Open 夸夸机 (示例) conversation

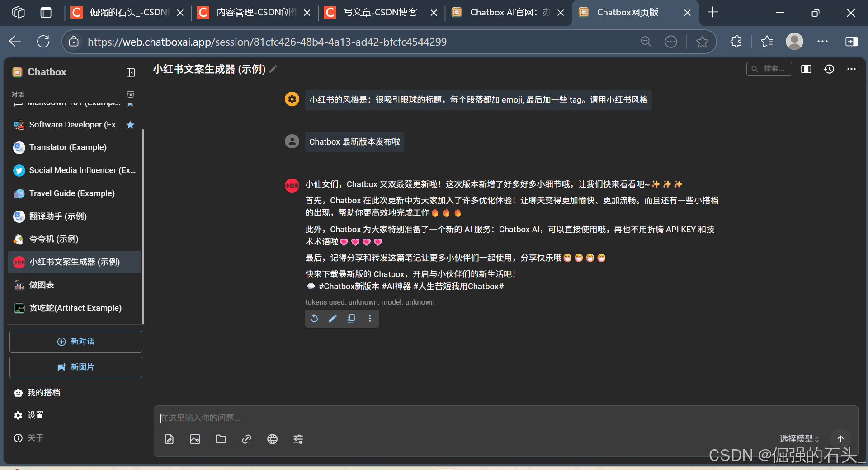coord(75,239)
